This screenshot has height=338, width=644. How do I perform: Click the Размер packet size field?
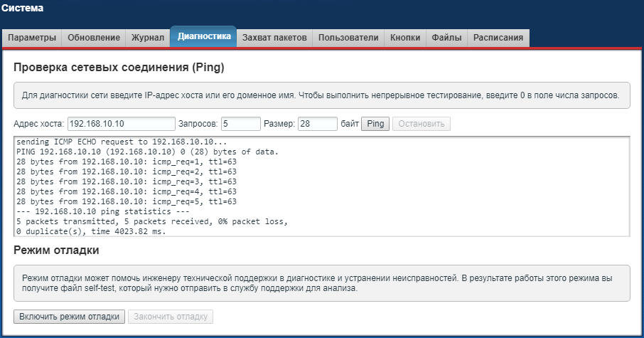(317, 124)
